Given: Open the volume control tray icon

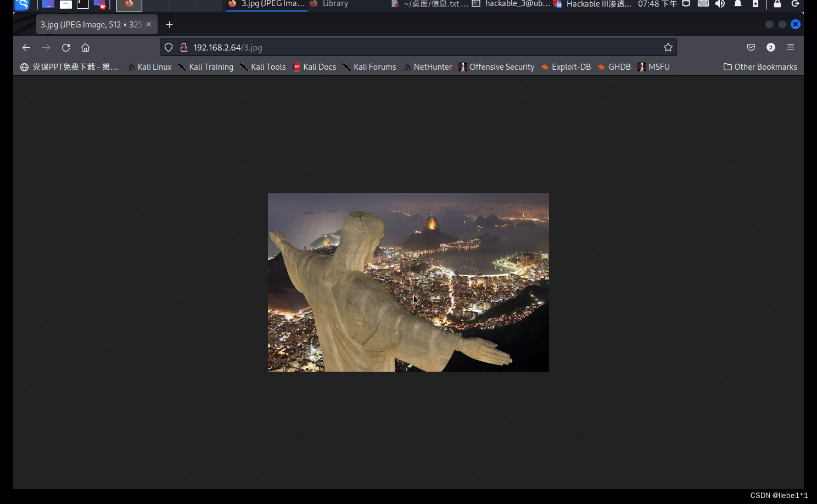Looking at the screenshot, I should coord(720,4).
